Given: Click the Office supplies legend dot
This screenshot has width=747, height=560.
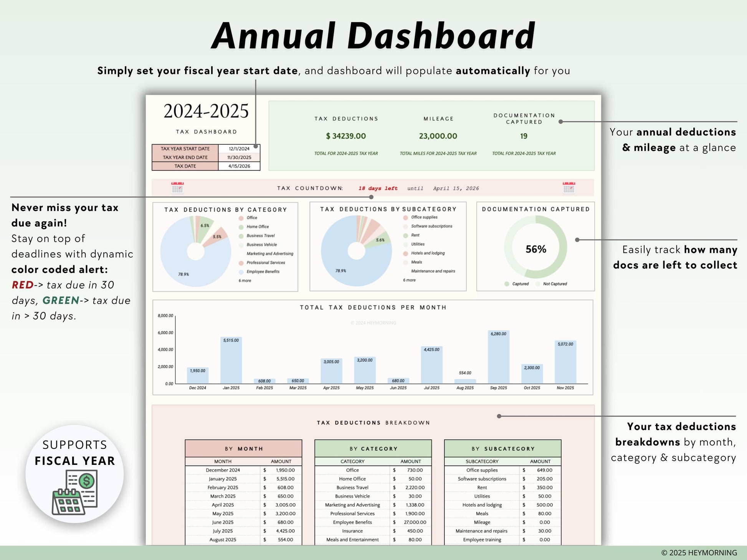Looking at the screenshot, I should pos(405,217).
